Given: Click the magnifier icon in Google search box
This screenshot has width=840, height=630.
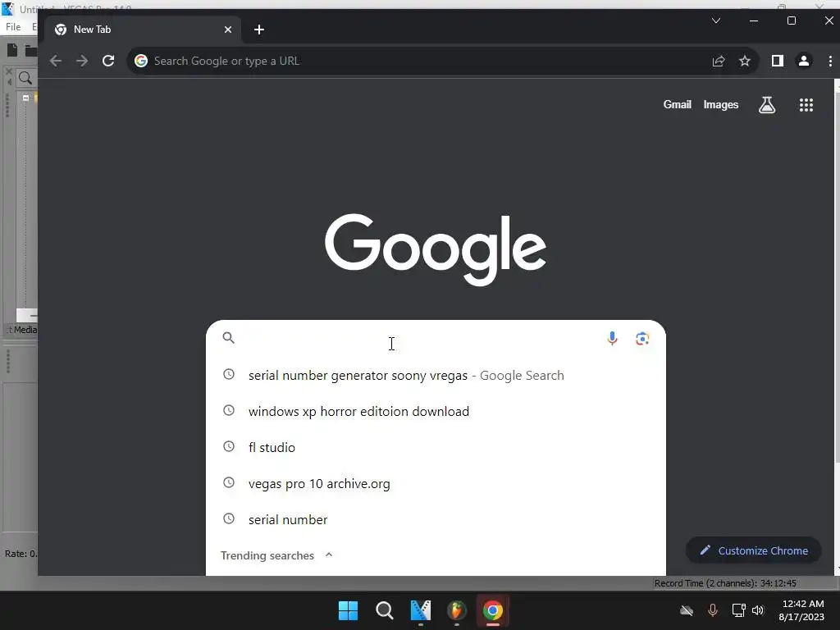Looking at the screenshot, I should (229, 337).
